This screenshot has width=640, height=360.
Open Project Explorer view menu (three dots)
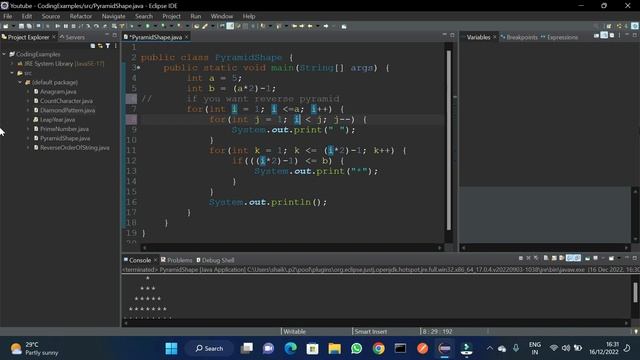point(116,46)
